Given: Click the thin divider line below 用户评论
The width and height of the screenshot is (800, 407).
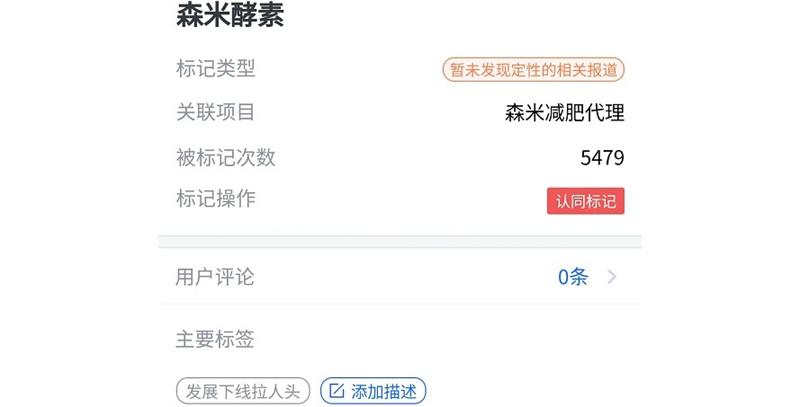Looking at the screenshot, I should [400, 304].
